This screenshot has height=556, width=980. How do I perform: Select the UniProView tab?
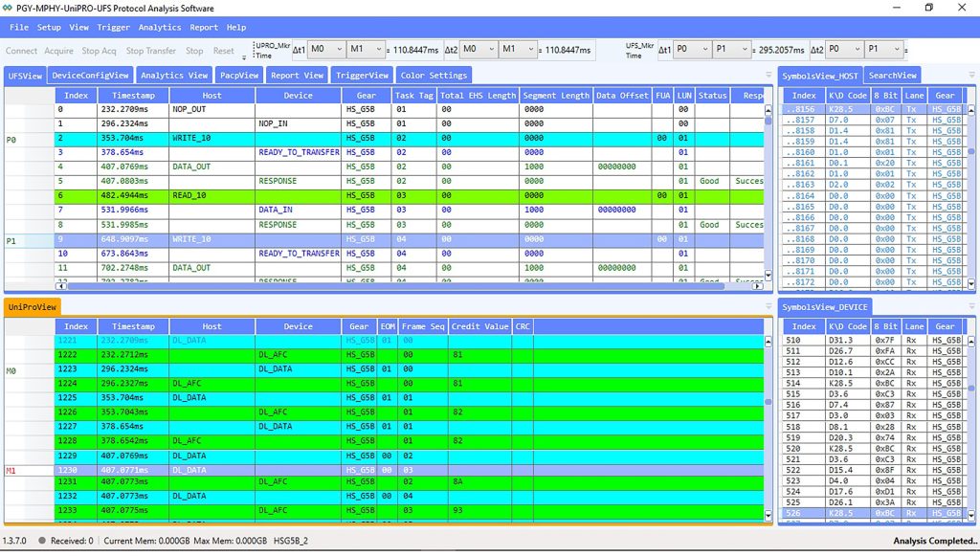(x=33, y=307)
